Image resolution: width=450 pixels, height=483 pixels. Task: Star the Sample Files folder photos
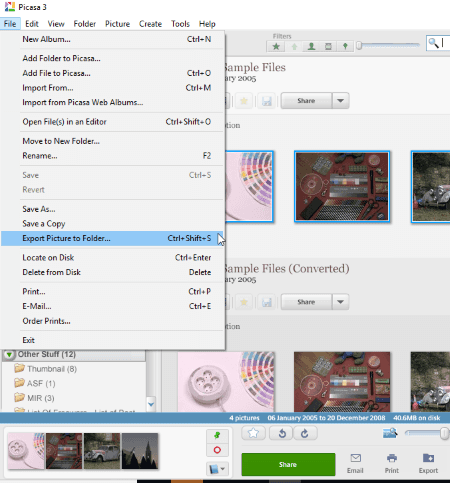[x=244, y=101]
